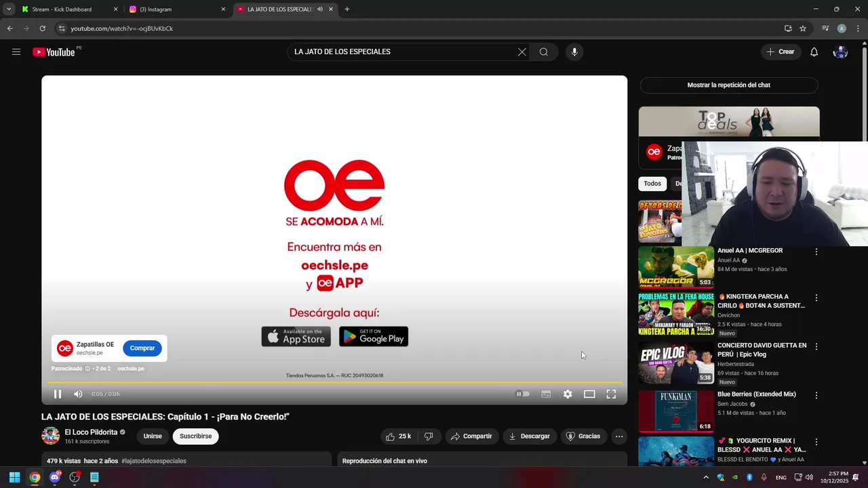Share the video with Compartir
This screenshot has width=868, height=488.
click(x=471, y=436)
